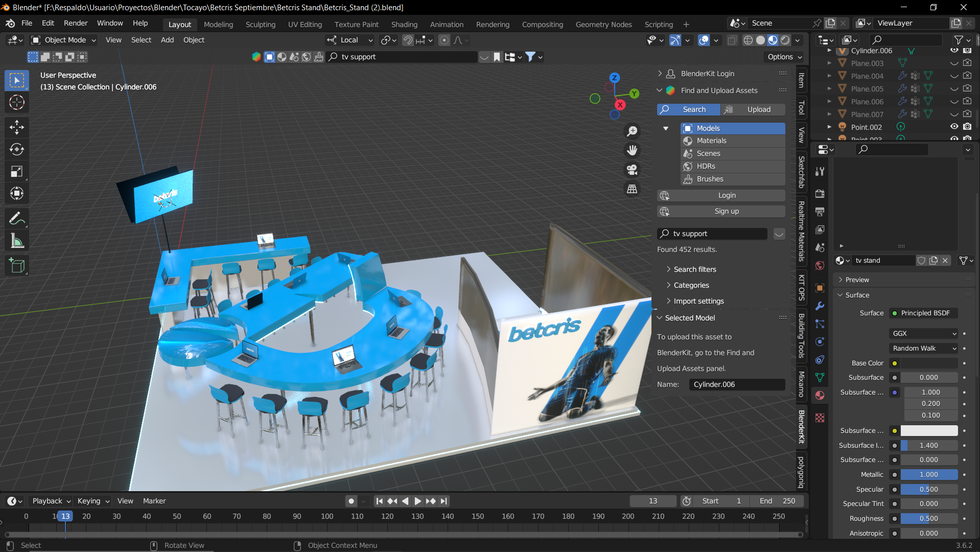
Task: Click the Sign up button
Action: [721, 212]
